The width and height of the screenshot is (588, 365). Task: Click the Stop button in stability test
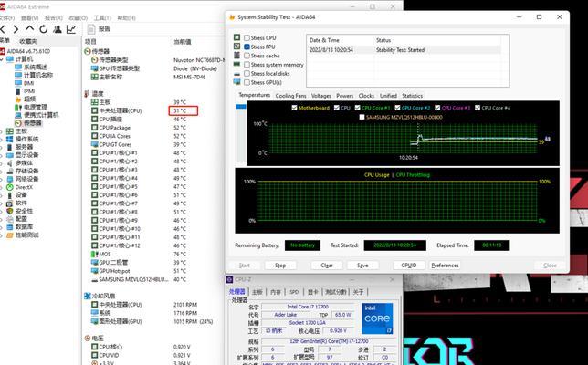coord(280,266)
